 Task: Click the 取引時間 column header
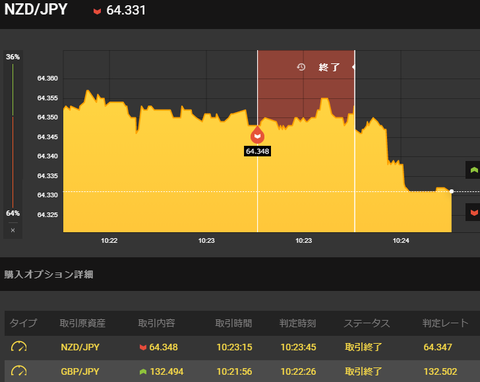233,323
